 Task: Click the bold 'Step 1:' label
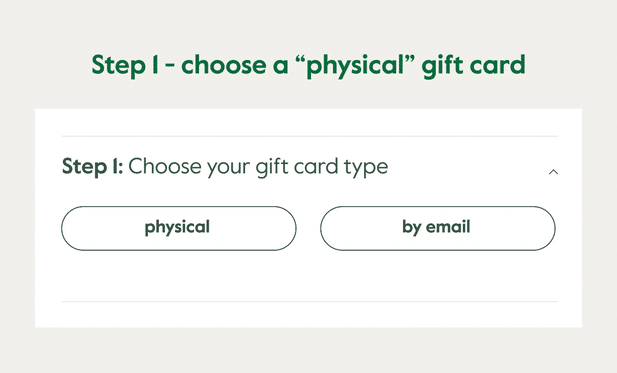92,166
